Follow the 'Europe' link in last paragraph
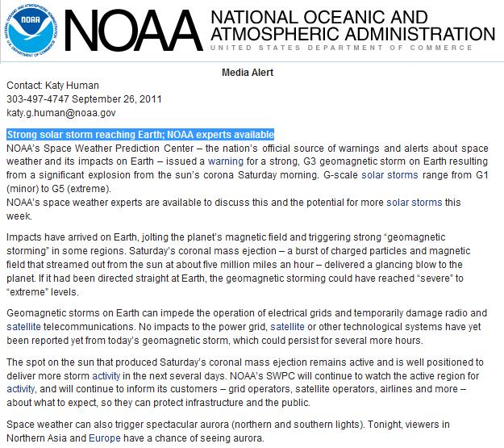The height and width of the screenshot is (448, 504). (105, 438)
